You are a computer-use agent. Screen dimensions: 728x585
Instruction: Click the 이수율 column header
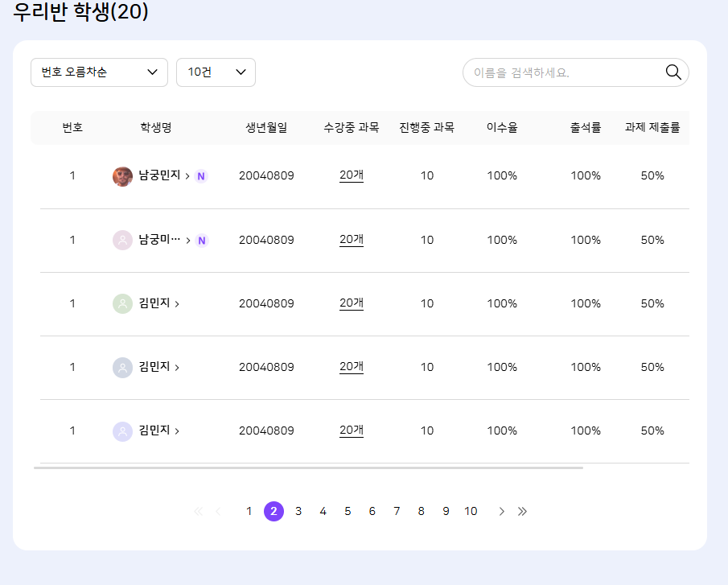click(x=502, y=127)
